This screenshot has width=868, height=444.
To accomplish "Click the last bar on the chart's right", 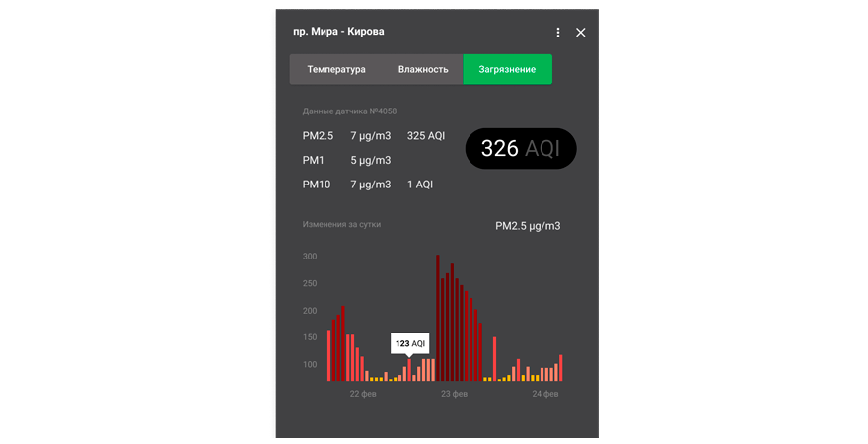I will coord(560,368).
